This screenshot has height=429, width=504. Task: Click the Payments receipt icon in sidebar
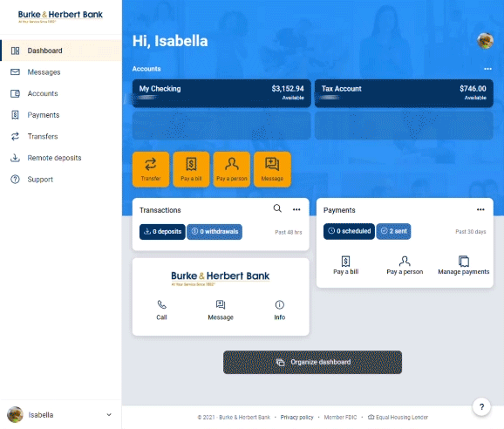pos(15,115)
